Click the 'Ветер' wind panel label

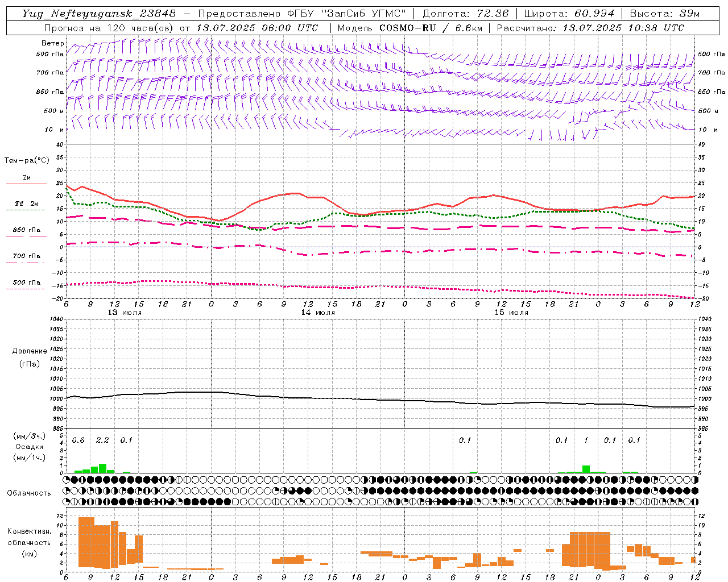(52, 43)
